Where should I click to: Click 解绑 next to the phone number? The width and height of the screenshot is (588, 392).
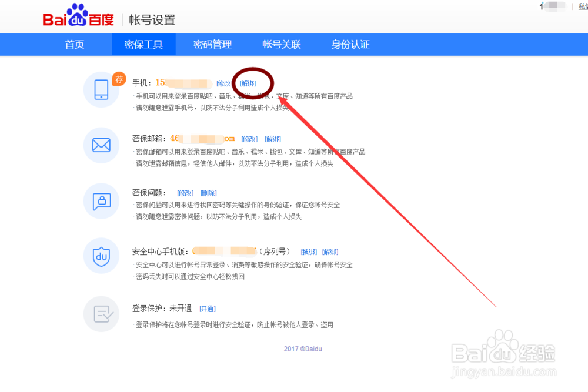248,83
